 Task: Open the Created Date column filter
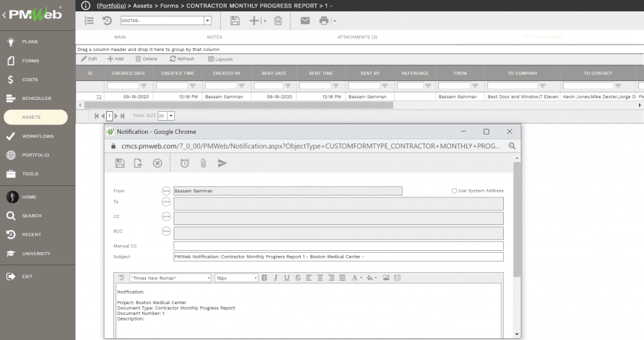point(143,86)
